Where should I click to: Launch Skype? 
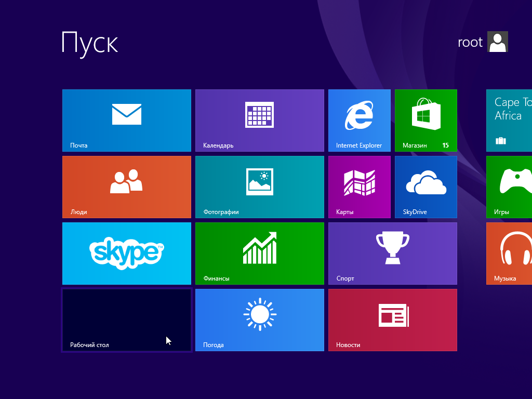pyautogui.click(x=126, y=253)
